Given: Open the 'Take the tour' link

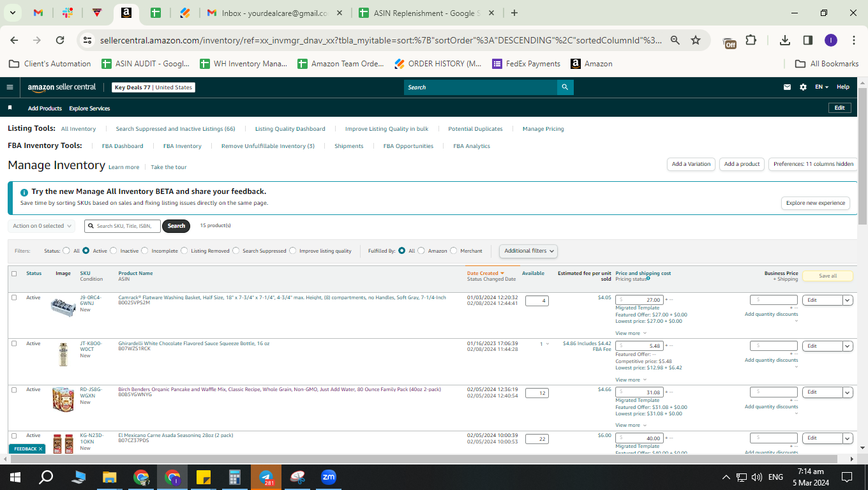Looking at the screenshot, I should point(168,167).
